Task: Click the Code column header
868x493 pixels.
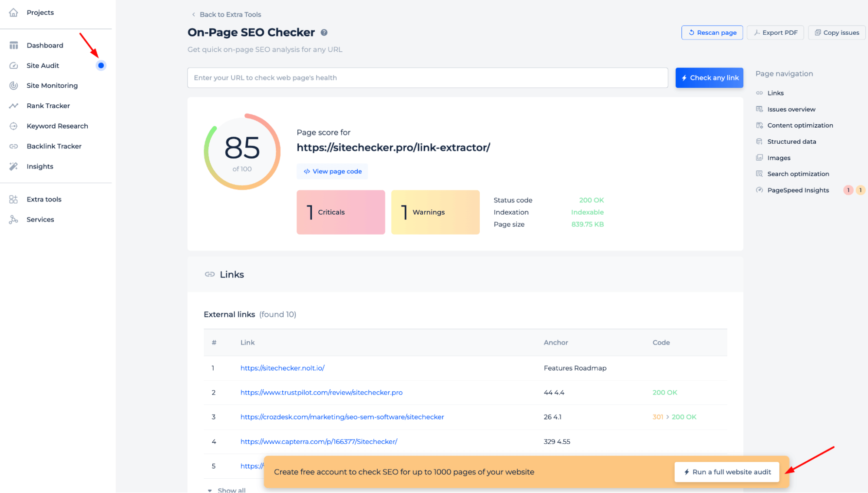Action: tap(661, 342)
